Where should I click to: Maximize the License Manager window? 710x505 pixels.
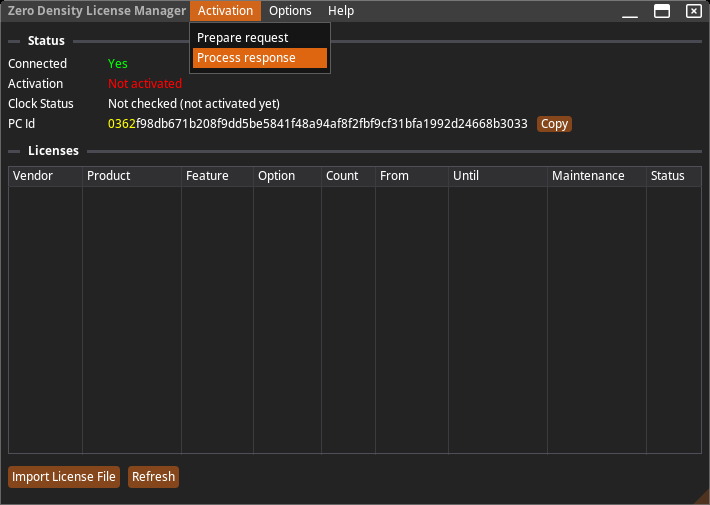(x=661, y=11)
